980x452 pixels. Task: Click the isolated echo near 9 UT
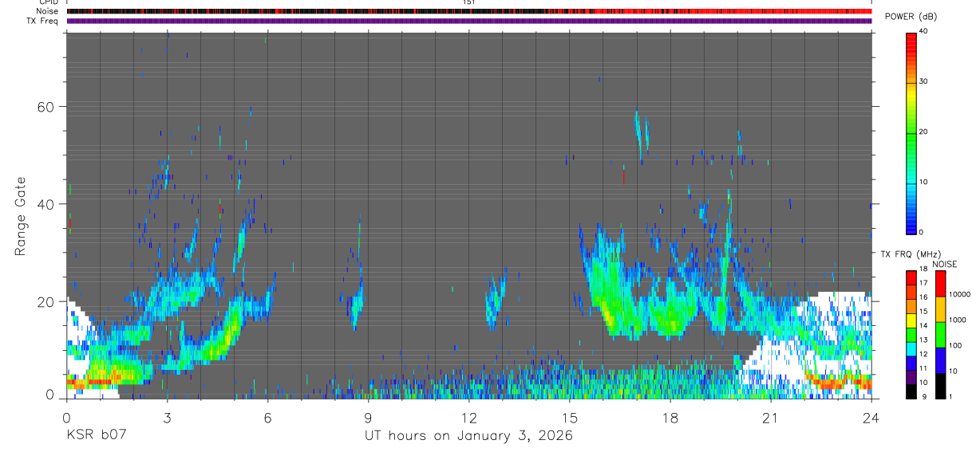click(357, 305)
